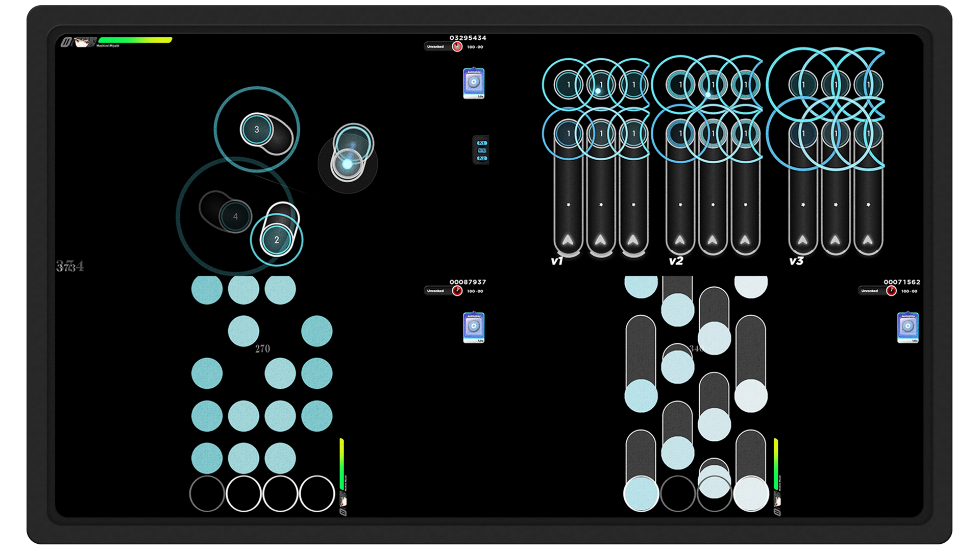980x551 pixels.
Task: Click the mania note directly above combo number 270
Action: pos(243,331)
